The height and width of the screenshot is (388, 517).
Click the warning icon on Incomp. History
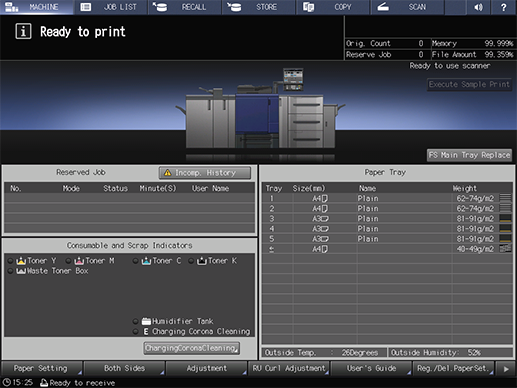coord(167,173)
